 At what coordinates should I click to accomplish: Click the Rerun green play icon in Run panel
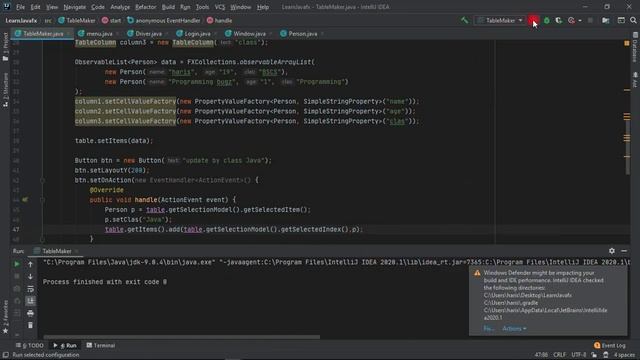17,264
